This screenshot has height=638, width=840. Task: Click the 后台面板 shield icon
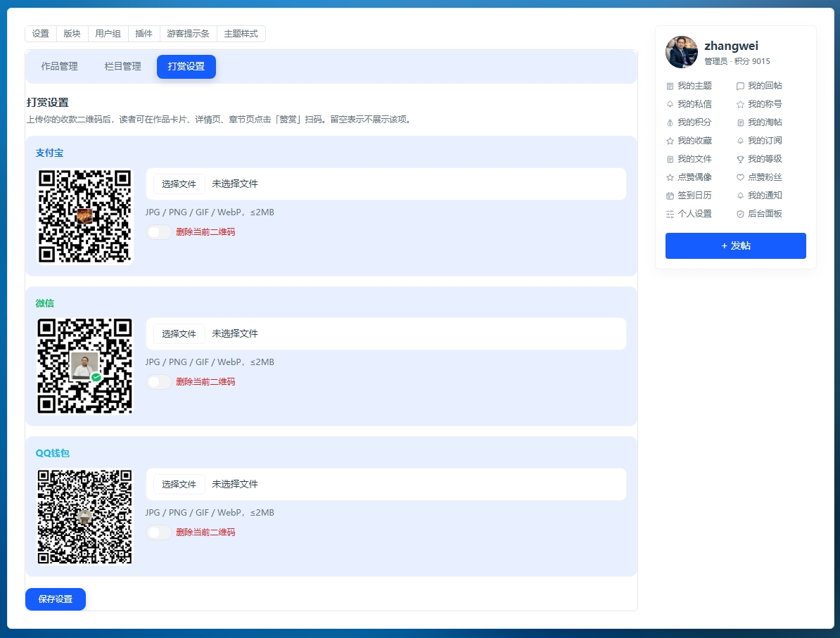(740, 215)
